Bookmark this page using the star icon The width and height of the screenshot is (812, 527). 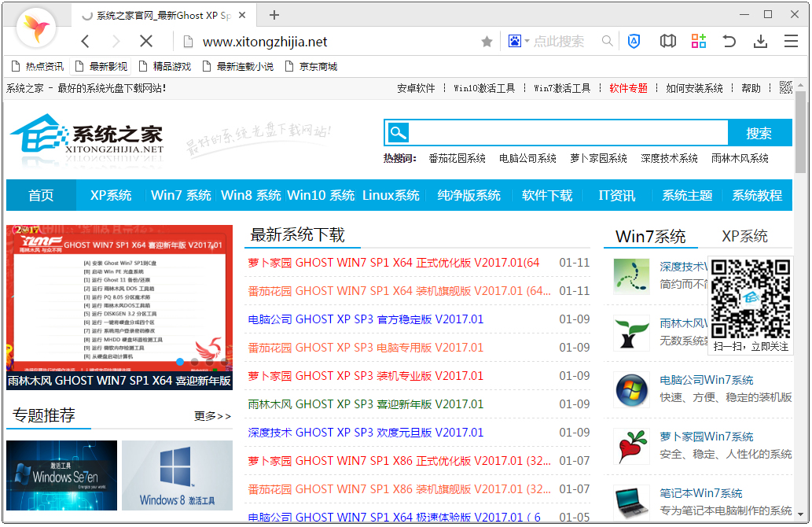(486, 41)
